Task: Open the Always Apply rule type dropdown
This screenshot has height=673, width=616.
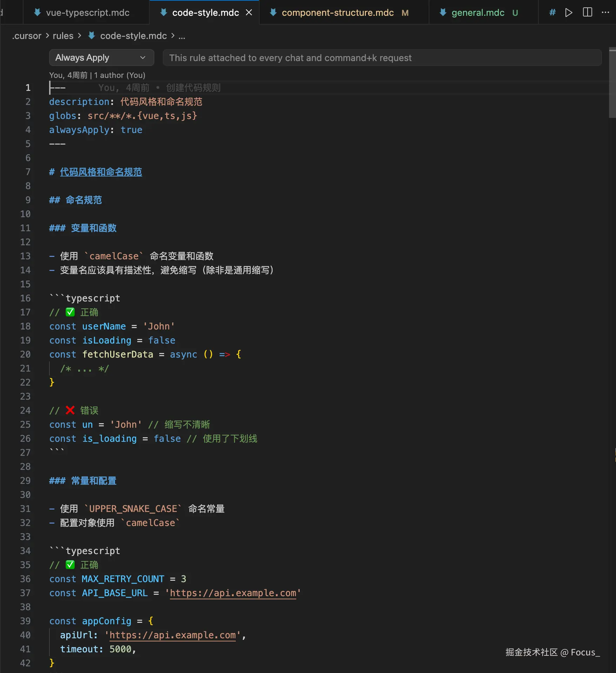Action: [101, 58]
